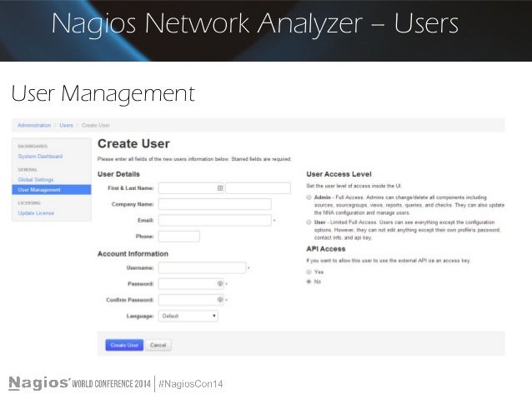Open Update License in sidebar

[36, 213]
